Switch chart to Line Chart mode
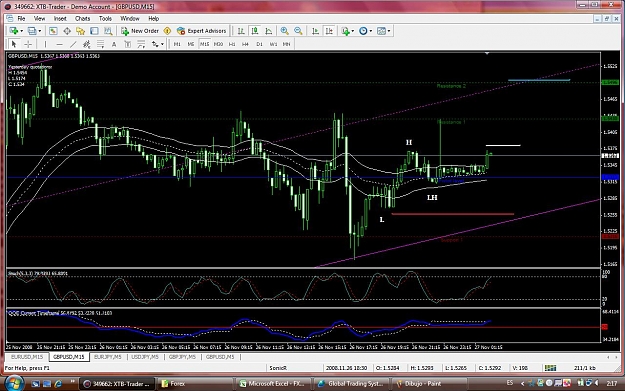Viewport: 625px width, 391px height. tap(269, 31)
